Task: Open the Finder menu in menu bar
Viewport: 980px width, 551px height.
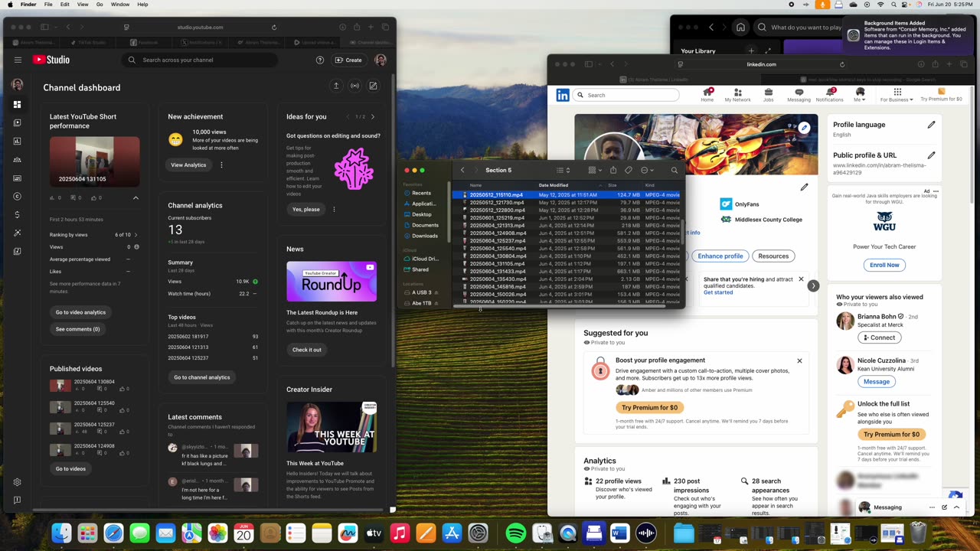Action: click(28, 5)
